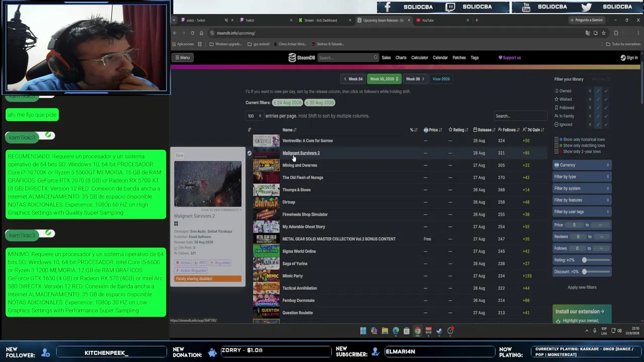Show hidden system tray icons chevron

click(x=587, y=331)
